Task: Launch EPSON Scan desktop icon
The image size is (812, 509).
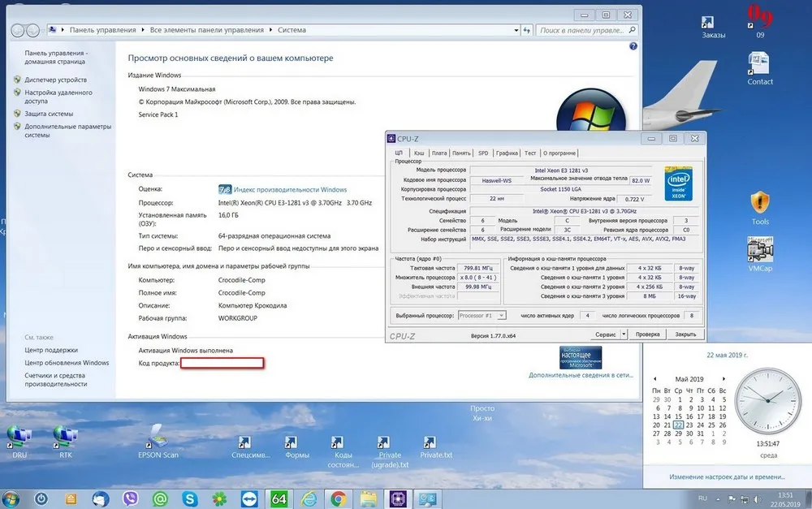Action: 158,442
